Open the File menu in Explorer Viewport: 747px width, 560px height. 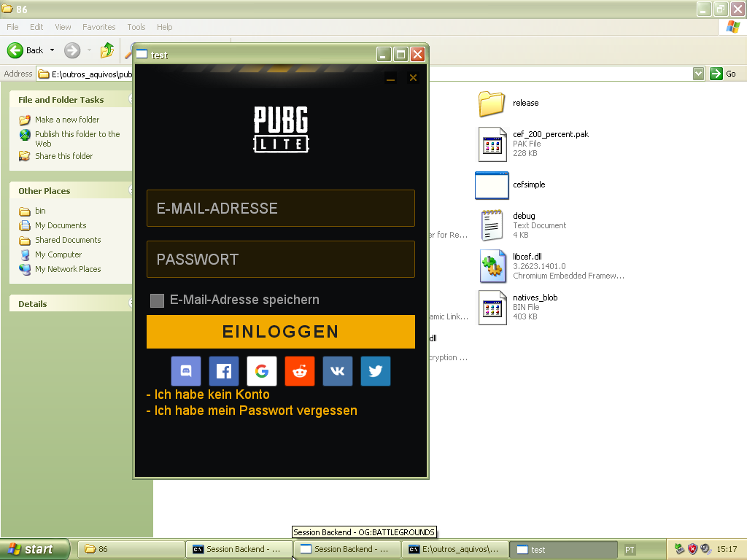(12, 27)
